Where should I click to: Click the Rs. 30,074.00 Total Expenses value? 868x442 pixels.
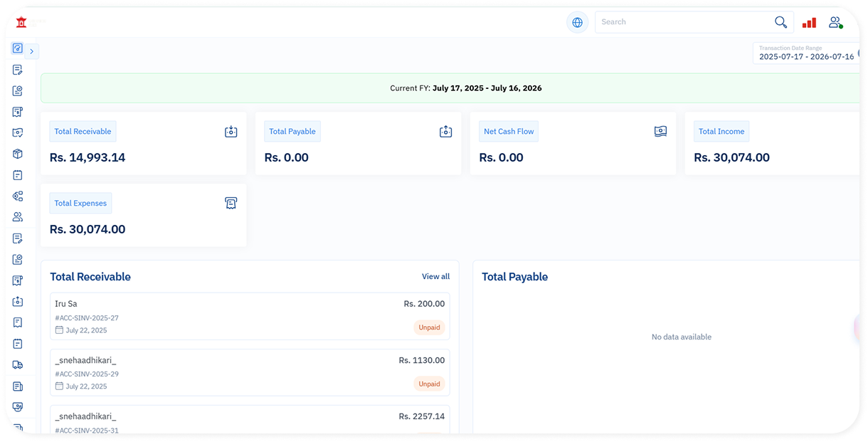coord(88,230)
